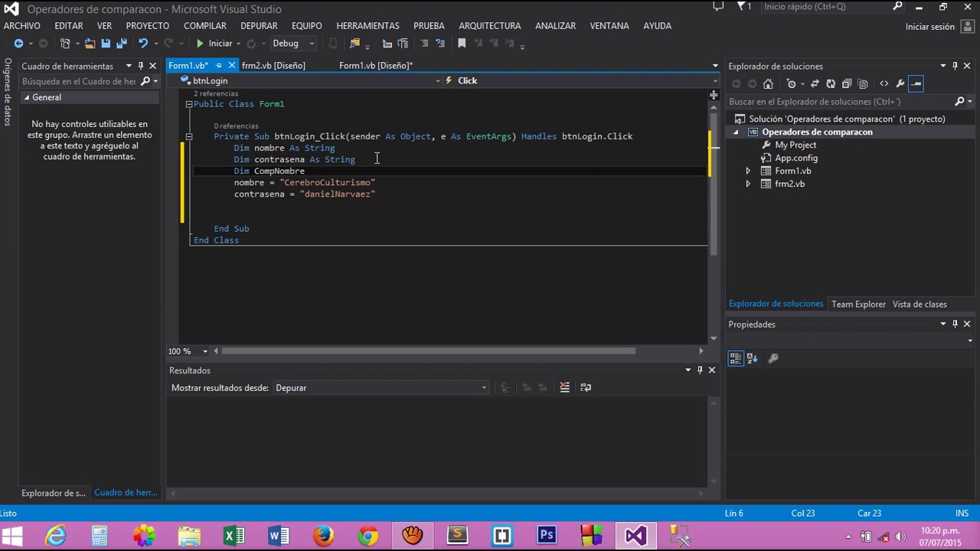980x551 pixels.
Task: Toggle the Preview Selected Items button
Action: tap(916, 83)
